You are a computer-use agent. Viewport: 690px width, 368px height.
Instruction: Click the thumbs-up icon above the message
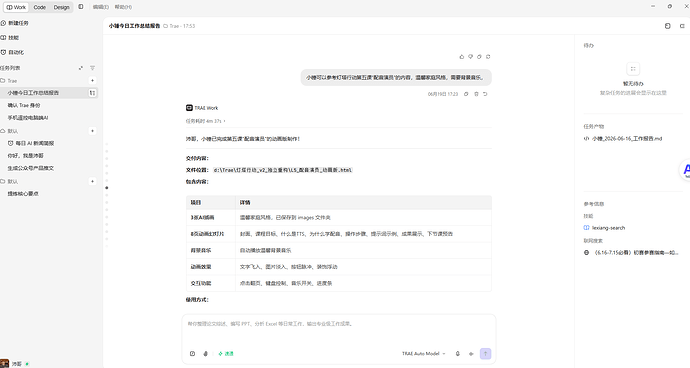pos(462,57)
